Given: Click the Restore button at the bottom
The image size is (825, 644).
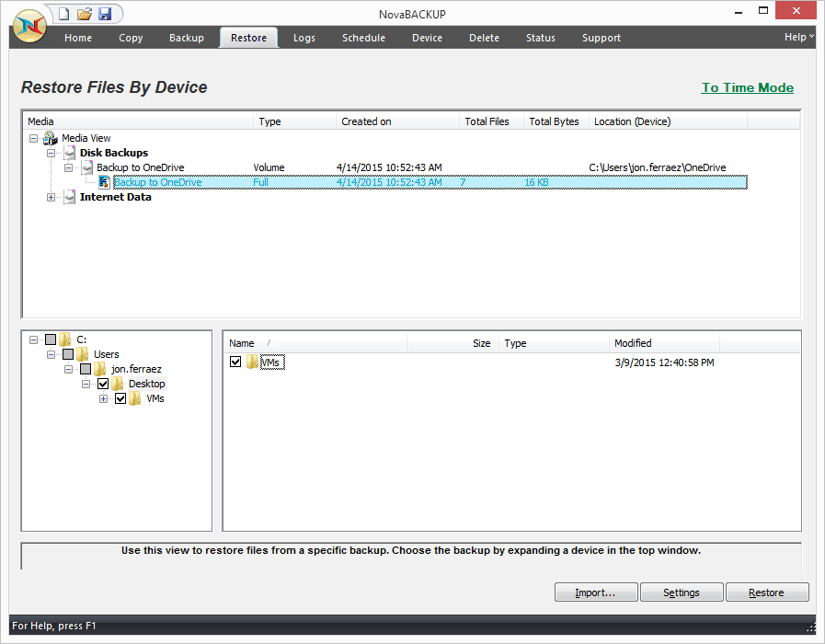Looking at the screenshot, I should point(767,592).
